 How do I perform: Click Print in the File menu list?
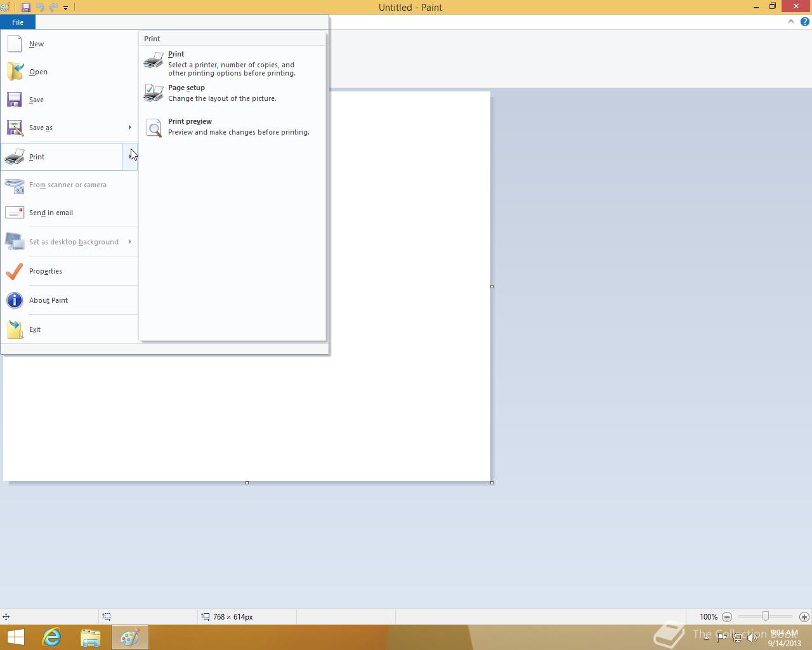pyautogui.click(x=62, y=157)
